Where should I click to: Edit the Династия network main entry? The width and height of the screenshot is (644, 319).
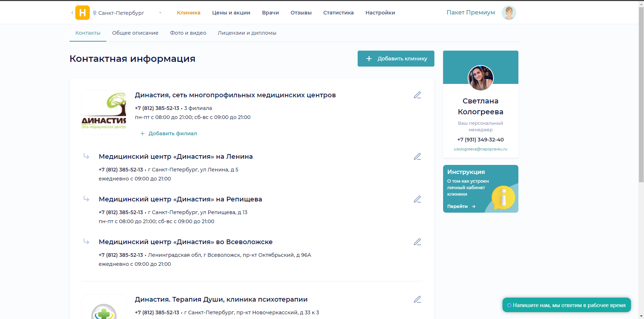pos(417,95)
